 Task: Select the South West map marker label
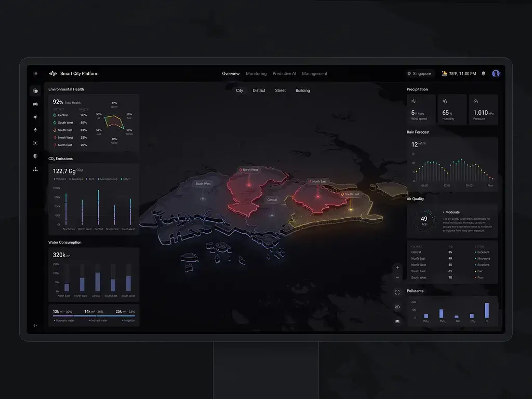(203, 183)
